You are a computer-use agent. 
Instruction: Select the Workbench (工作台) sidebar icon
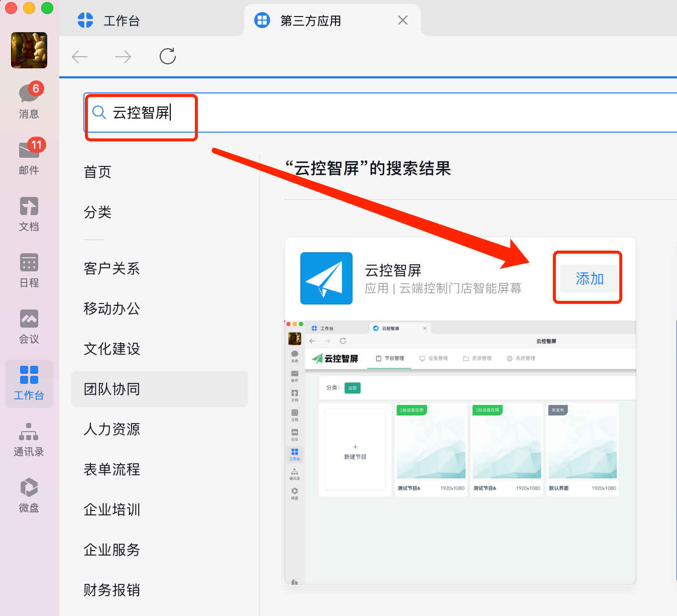29,383
